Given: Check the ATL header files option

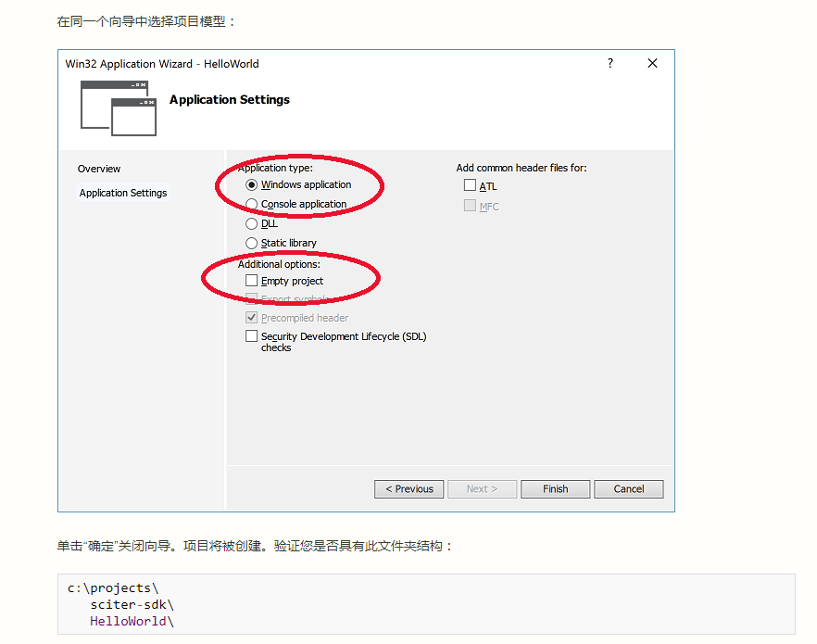Looking at the screenshot, I should [470, 185].
